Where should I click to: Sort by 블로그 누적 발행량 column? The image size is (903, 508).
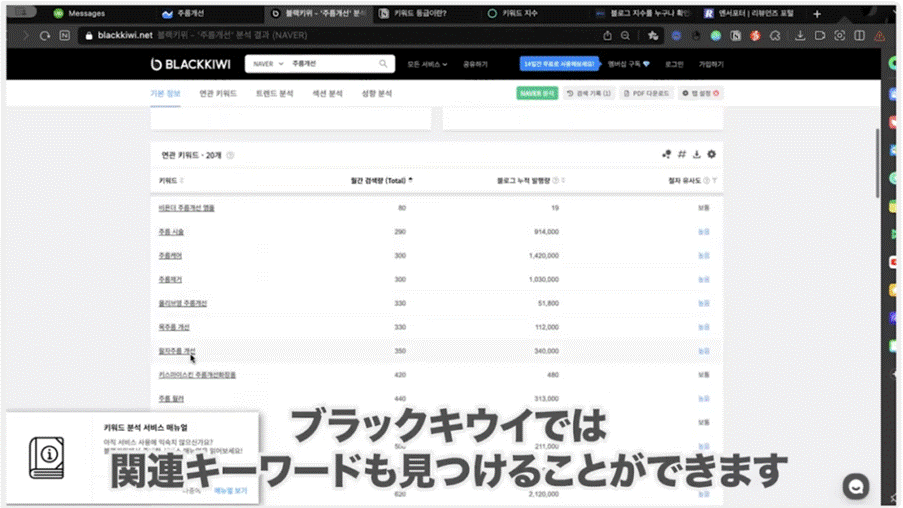(x=530, y=181)
